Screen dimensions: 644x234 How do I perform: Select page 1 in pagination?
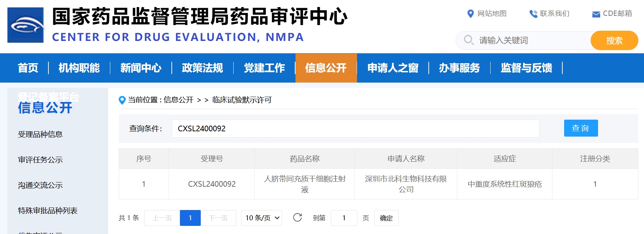(190, 218)
